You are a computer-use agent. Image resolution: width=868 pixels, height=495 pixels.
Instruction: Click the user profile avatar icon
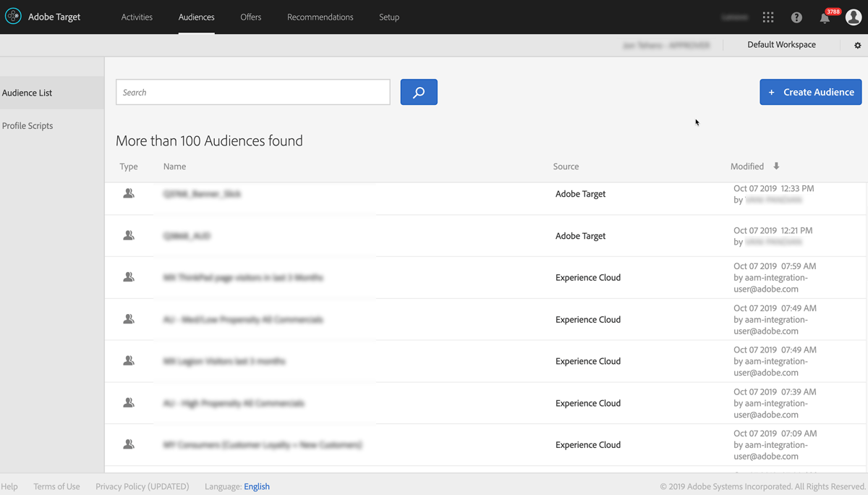(854, 17)
